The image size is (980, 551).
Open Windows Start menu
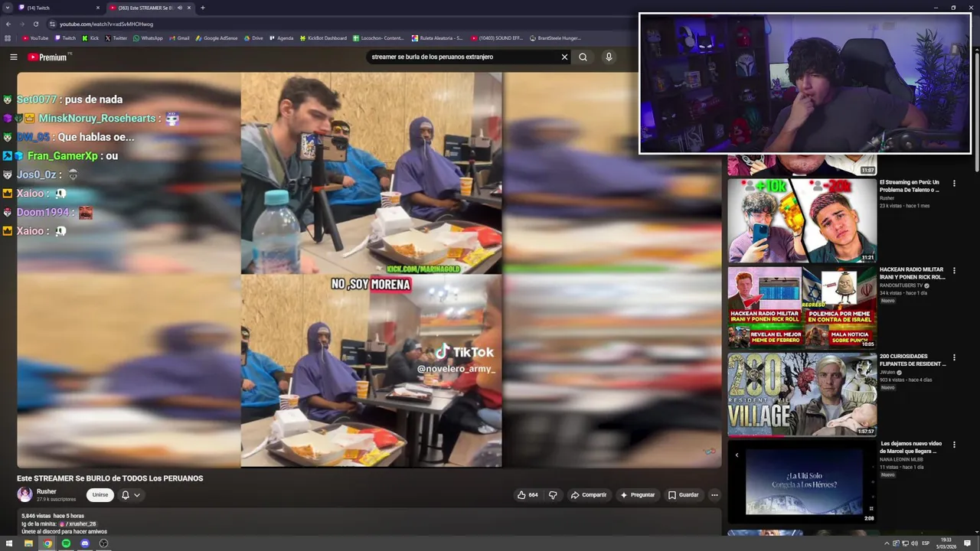pos(9,543)
